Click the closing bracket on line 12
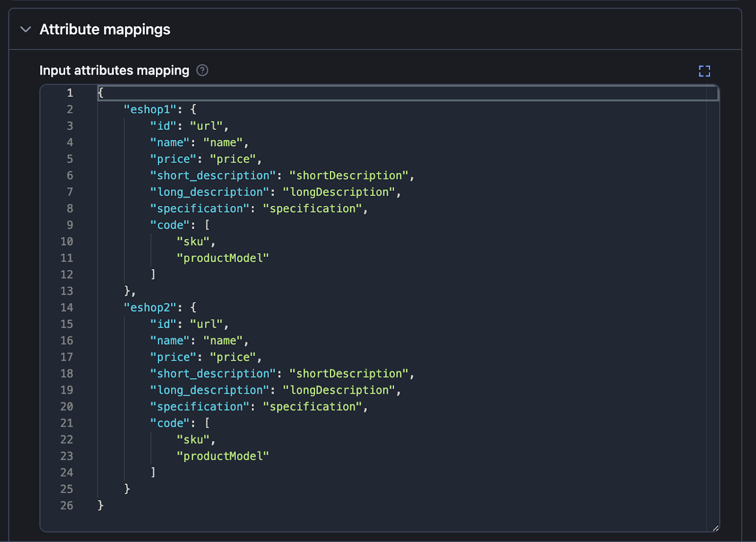The height and width of the screenshot is (542, 756). [x=153, y=274]
